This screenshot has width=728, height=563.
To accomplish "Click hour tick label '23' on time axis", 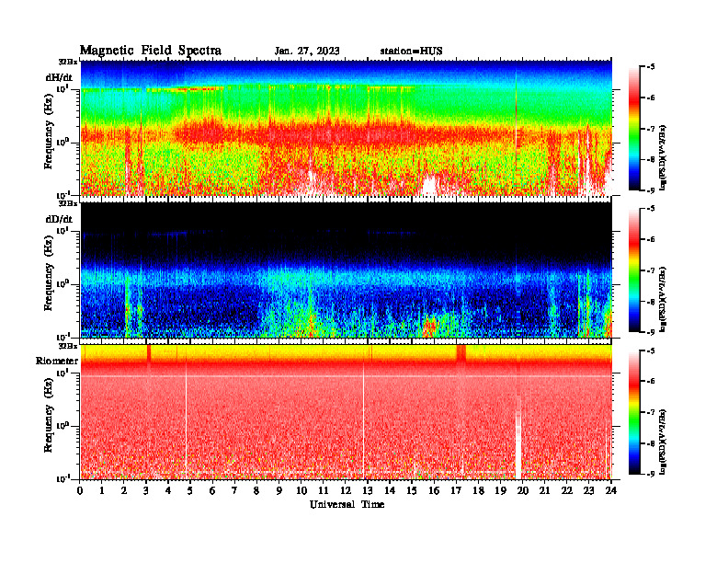I will (589, 491).
